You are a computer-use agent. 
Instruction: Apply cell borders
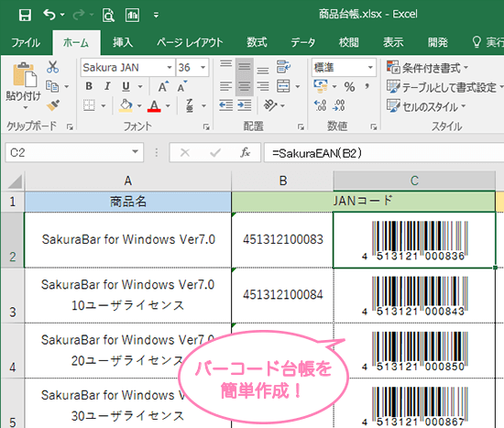tap(89, 105)
